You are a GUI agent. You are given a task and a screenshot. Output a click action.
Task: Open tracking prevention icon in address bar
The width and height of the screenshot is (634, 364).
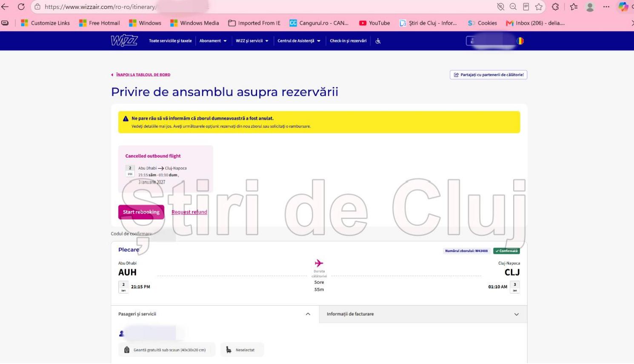click(501, 7)
